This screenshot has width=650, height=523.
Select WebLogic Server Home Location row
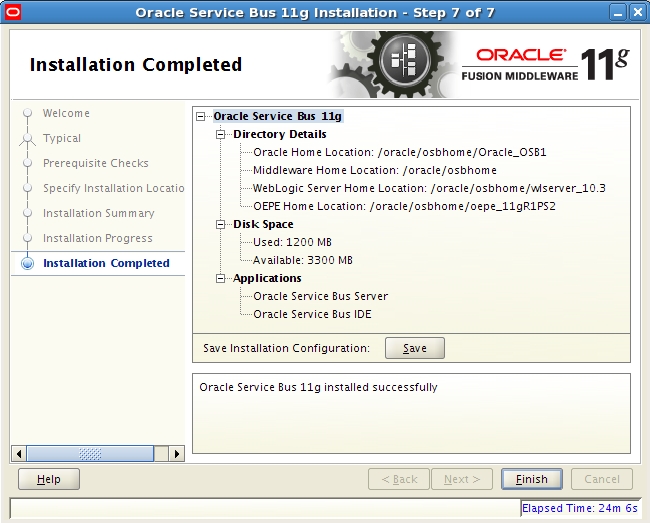click(x=429, y=188)
